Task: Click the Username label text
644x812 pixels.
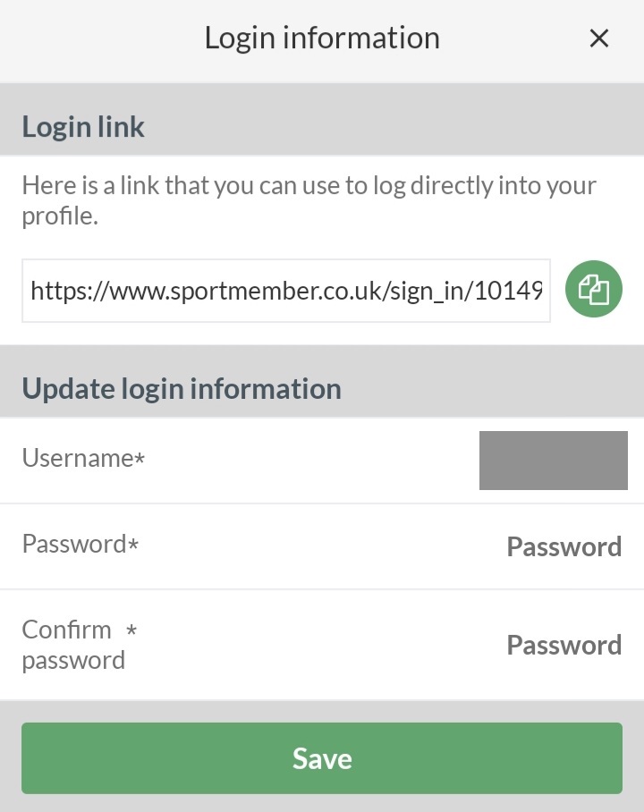Action: (78, 458)
